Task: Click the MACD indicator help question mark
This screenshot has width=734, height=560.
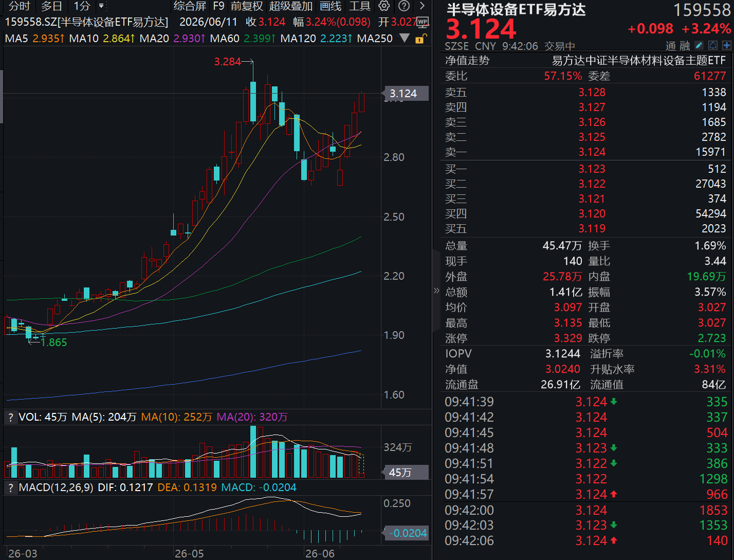Action: [x=10, y=487]
